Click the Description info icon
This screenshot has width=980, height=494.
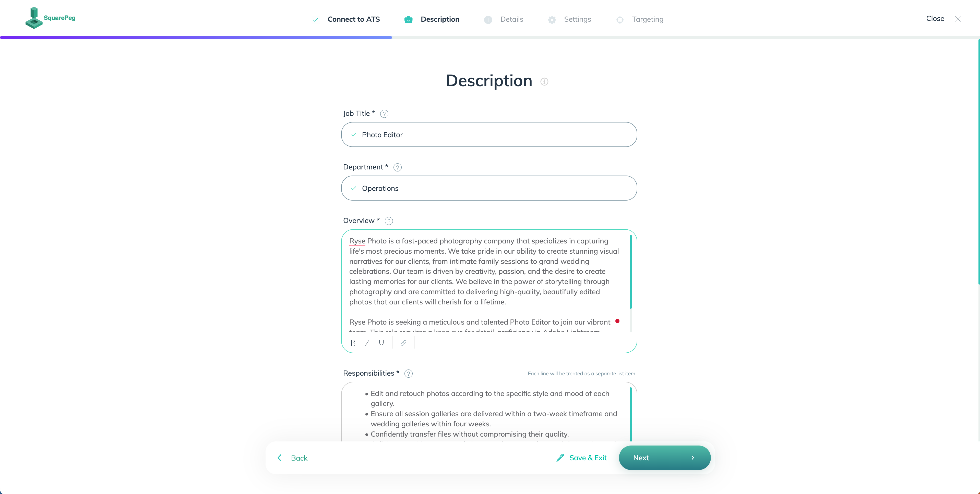[544, 81]
